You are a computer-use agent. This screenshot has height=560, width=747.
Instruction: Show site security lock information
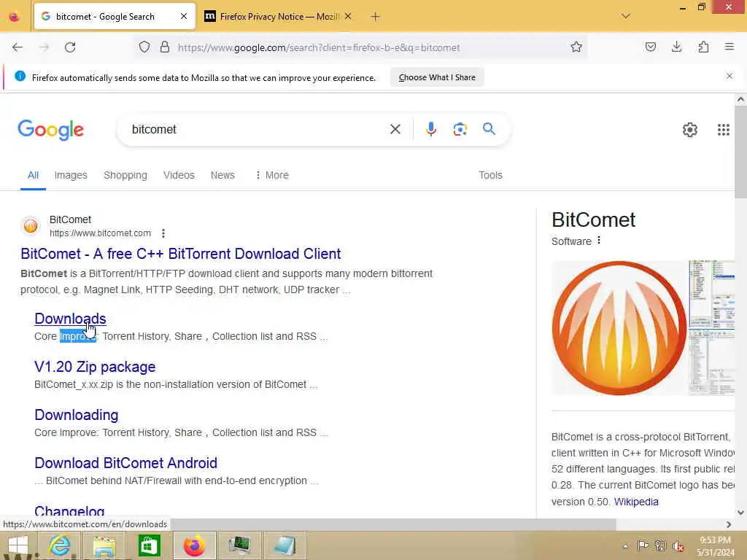tap(165, 47)
